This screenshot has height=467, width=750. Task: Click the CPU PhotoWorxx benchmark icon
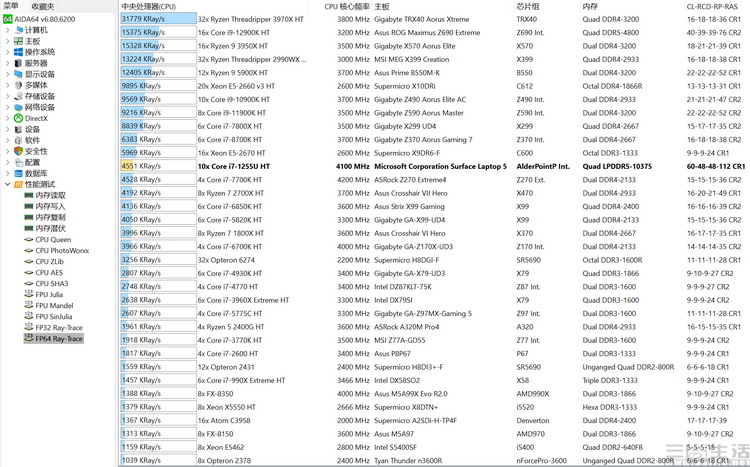[x=29, y=250]
